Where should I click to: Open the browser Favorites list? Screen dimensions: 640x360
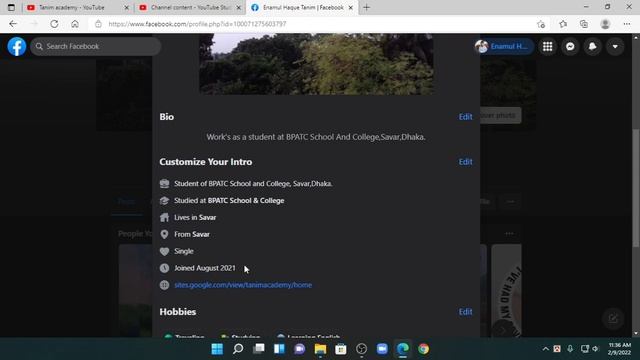(563, 24)
